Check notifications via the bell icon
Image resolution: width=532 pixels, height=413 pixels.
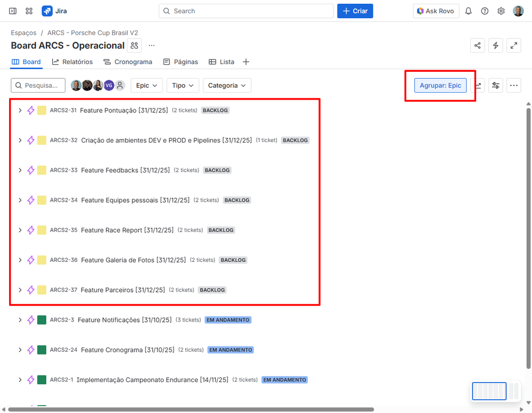point(468,11)
